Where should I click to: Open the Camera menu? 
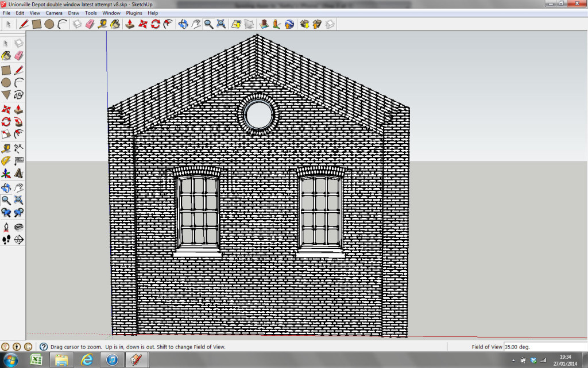(54, 13)
